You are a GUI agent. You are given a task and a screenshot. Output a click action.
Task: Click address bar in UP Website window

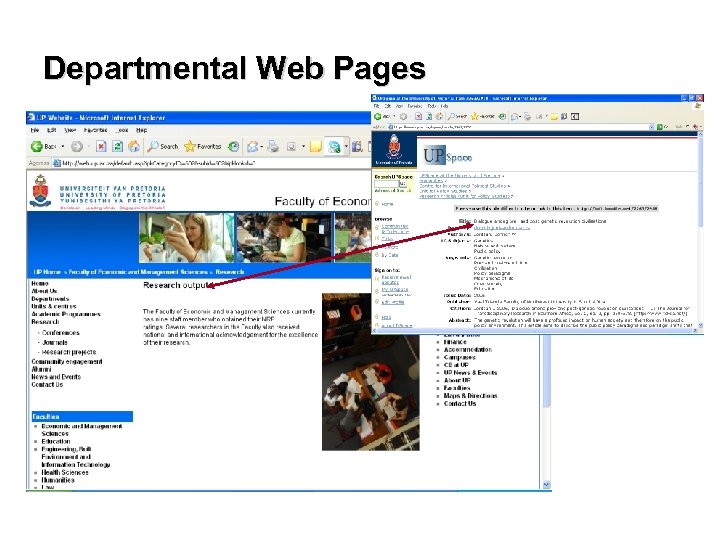coord(211,163)
